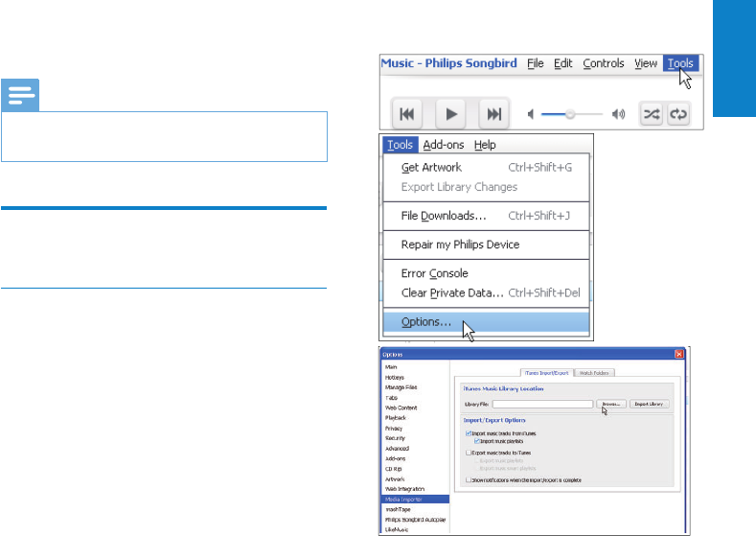This screenshot has height=536, width=756.
Task: Choose Export Library Changes entry
Action: (x=486, y=187)
